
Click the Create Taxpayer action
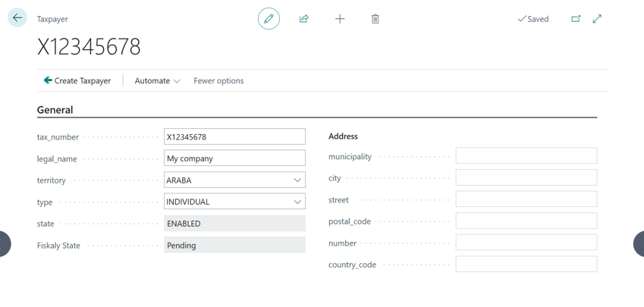click(x=77, y=81)
